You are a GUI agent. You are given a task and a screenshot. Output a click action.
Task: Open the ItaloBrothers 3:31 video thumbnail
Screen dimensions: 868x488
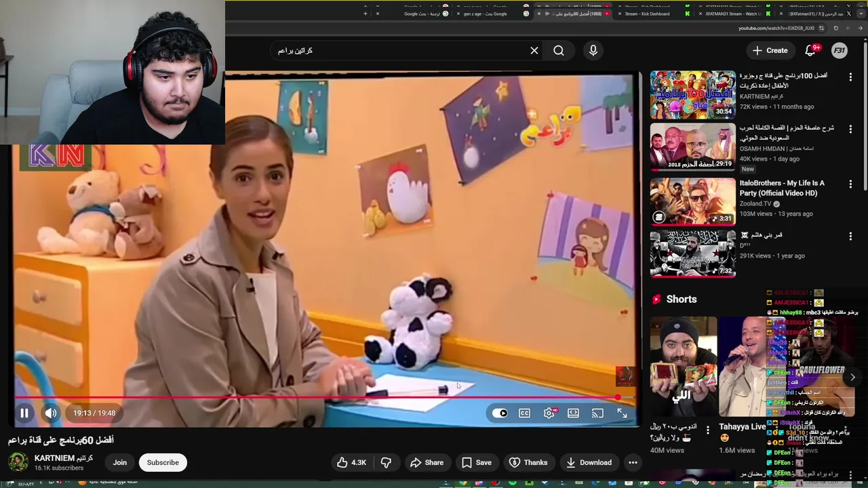pos(692,201)
